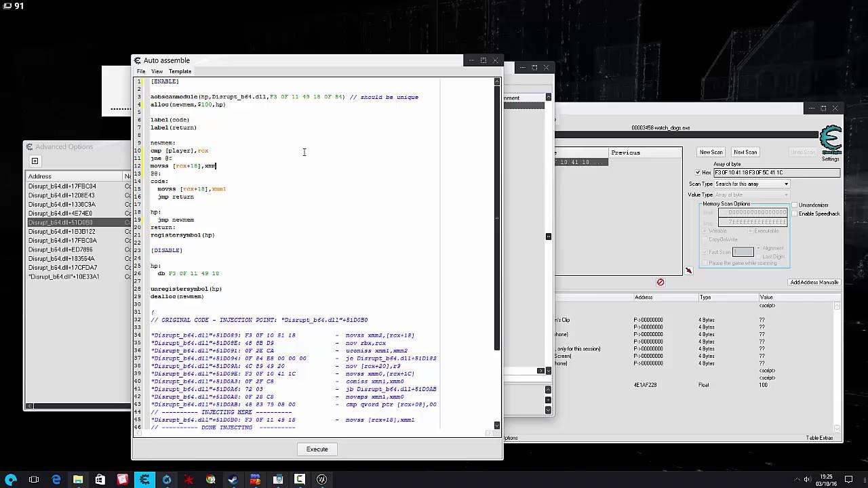Select the Alignment radio button

point(759,248)
